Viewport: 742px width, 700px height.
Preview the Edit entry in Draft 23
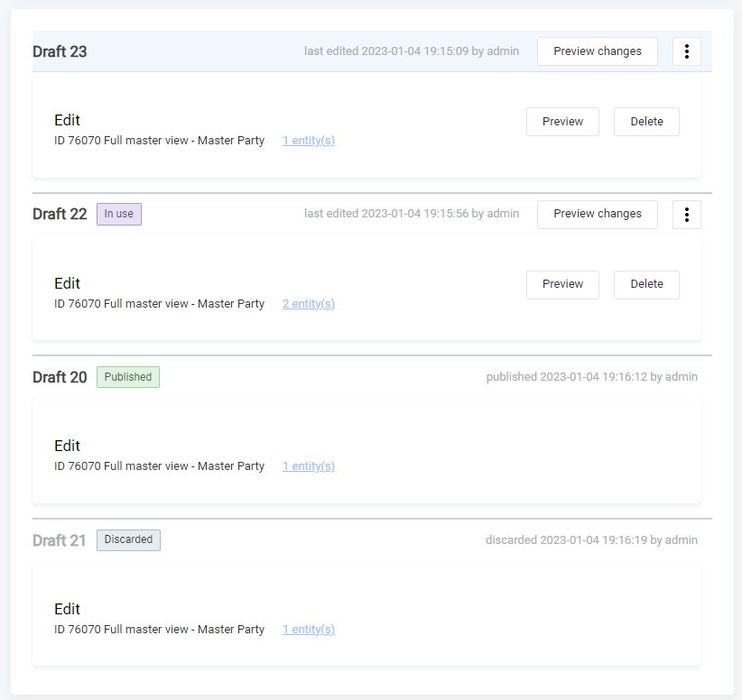(x=562, y=122)
